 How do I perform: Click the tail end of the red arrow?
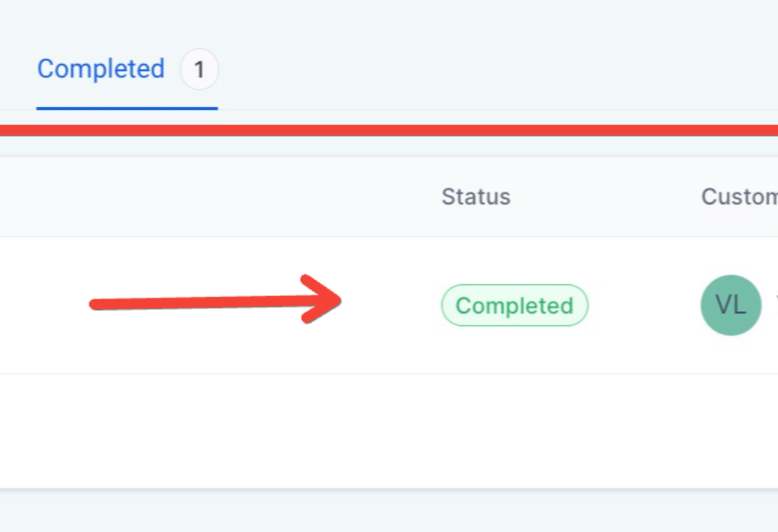(99, 304)
